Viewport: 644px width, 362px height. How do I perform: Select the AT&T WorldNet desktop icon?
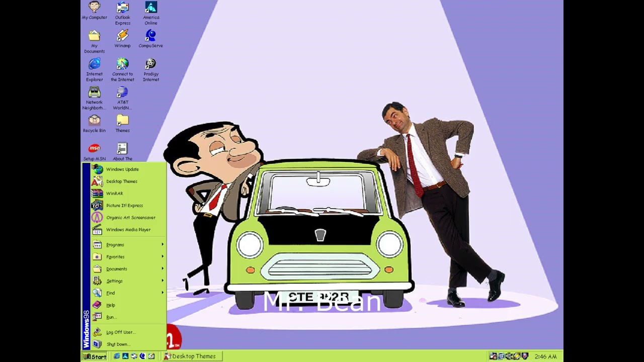pyautogui.click(x=123, y=98)
